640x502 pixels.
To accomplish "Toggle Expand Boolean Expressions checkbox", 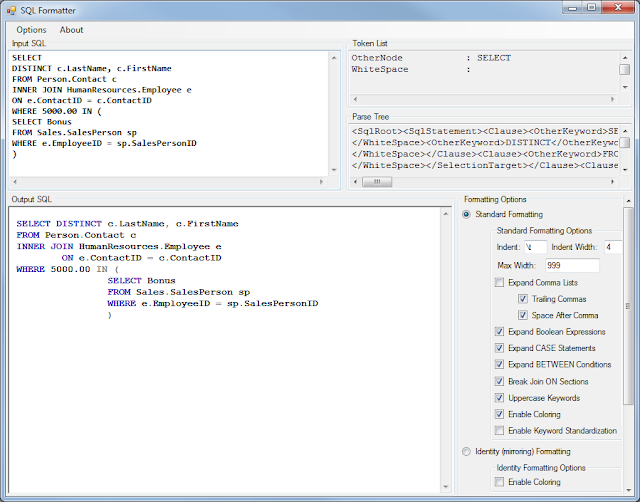I will click(499, 332).
